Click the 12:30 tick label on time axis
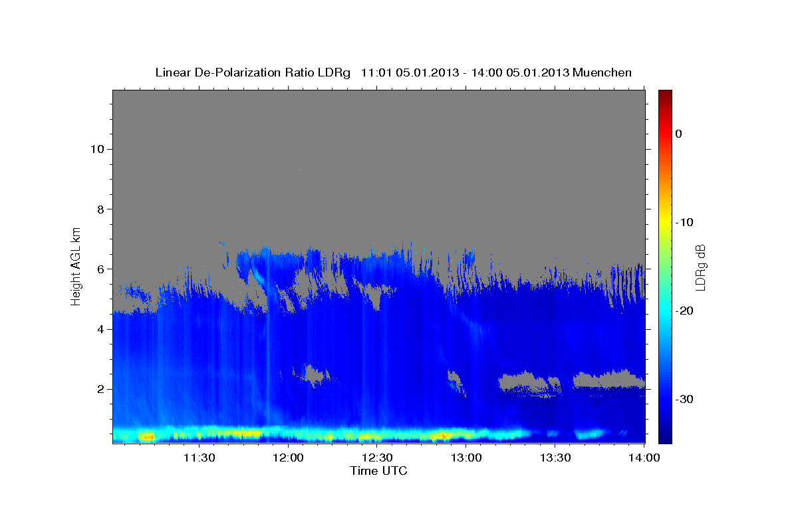Screen dimensions: 798x532 378,458
